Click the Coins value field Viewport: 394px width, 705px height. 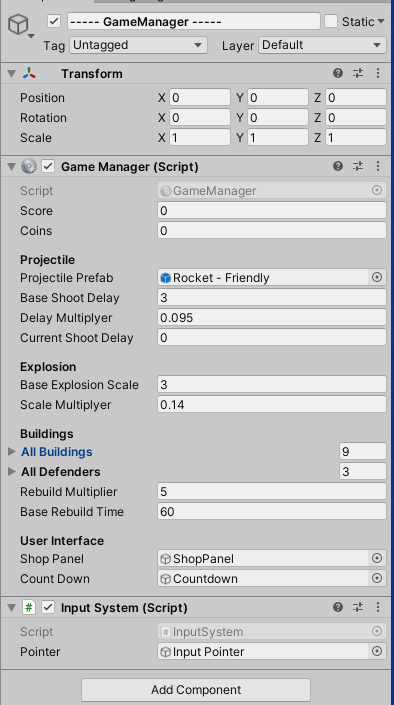pyautogui.click(x=272, y=231)
